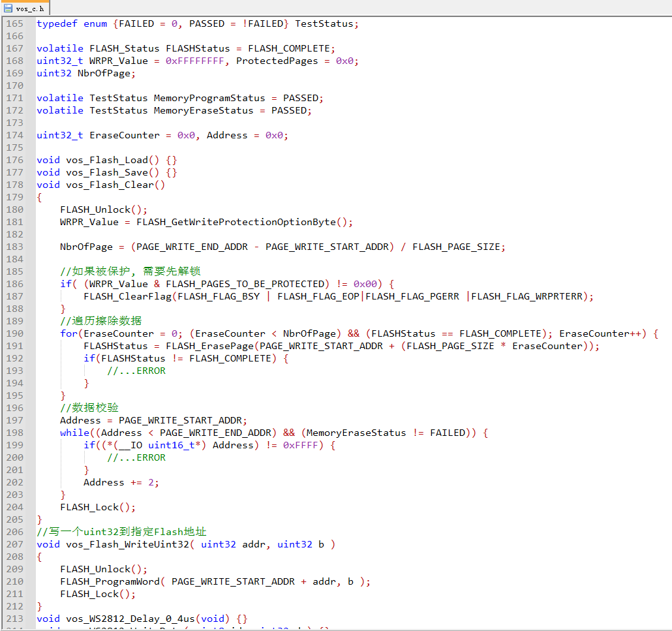Click EraseCounter declaration on line 174
Screen dimensions: 672x631
124,136
